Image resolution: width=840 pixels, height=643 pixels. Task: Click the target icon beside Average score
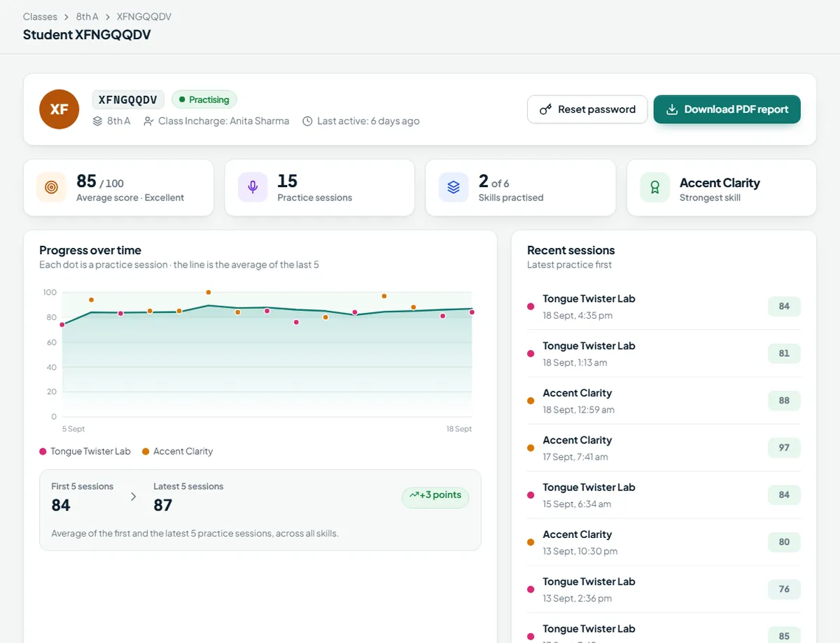[51, 188]
